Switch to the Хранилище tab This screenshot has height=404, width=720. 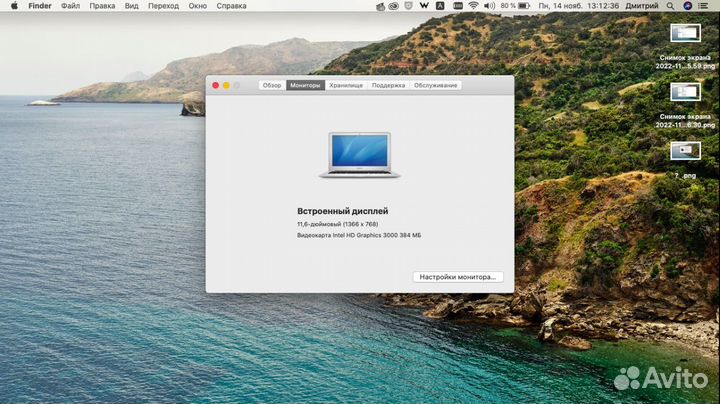(346, 85)
